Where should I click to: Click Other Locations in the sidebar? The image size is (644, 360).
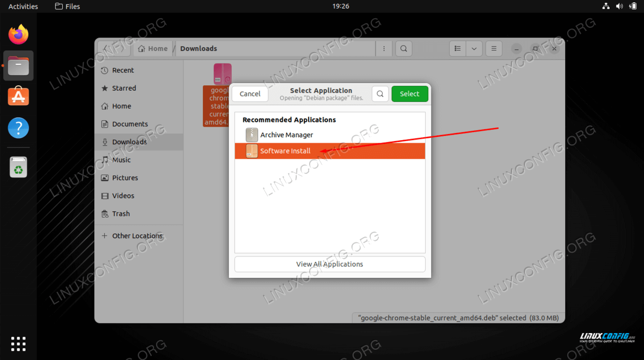139,236
